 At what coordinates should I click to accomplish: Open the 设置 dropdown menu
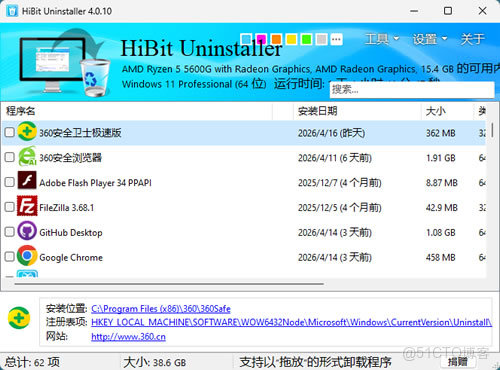click(x=430, y=39)
